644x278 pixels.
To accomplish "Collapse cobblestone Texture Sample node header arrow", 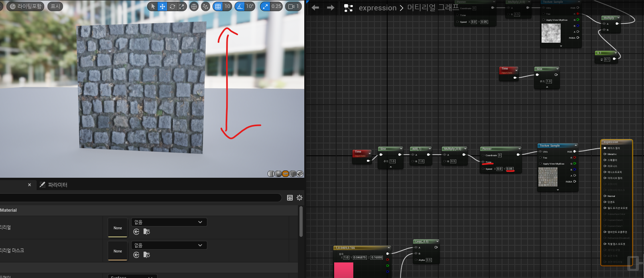I will coord(575,145).
